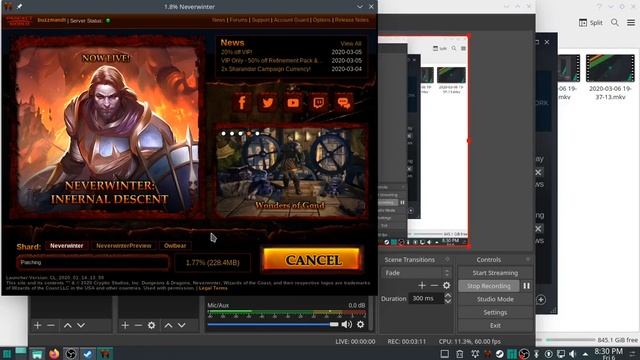This screenshot has height=360, width=640.
Task: Select the Neverwinter shard
Action: (x=67, y=246)
